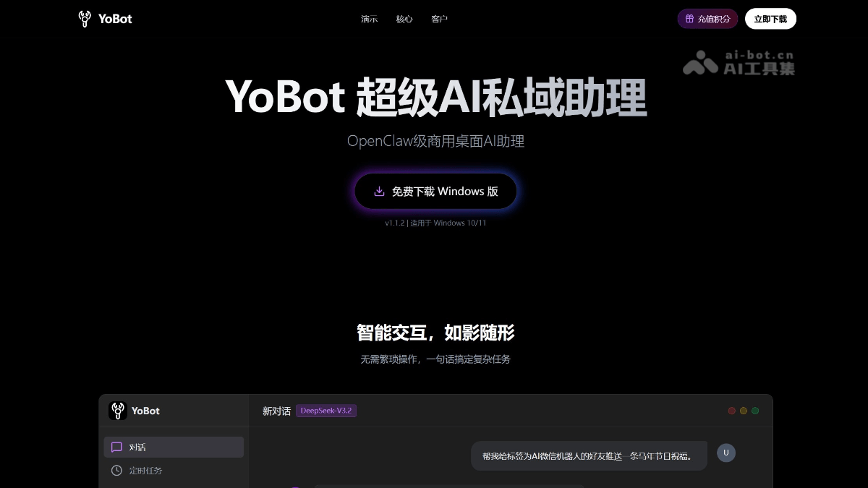Viewport: 868px width, 488px height.
Task: Click the user avatar labeled U
Action: [726, 453]
